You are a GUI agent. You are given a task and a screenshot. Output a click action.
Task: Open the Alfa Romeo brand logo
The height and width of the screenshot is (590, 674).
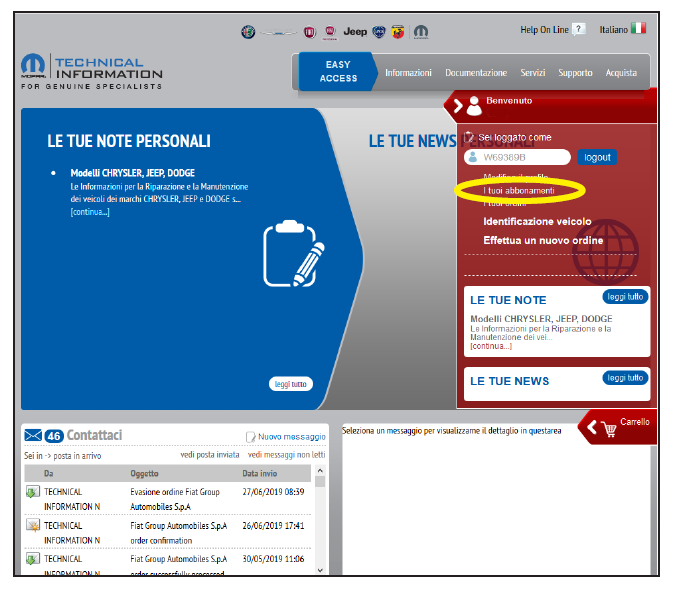tap(248, 32)
